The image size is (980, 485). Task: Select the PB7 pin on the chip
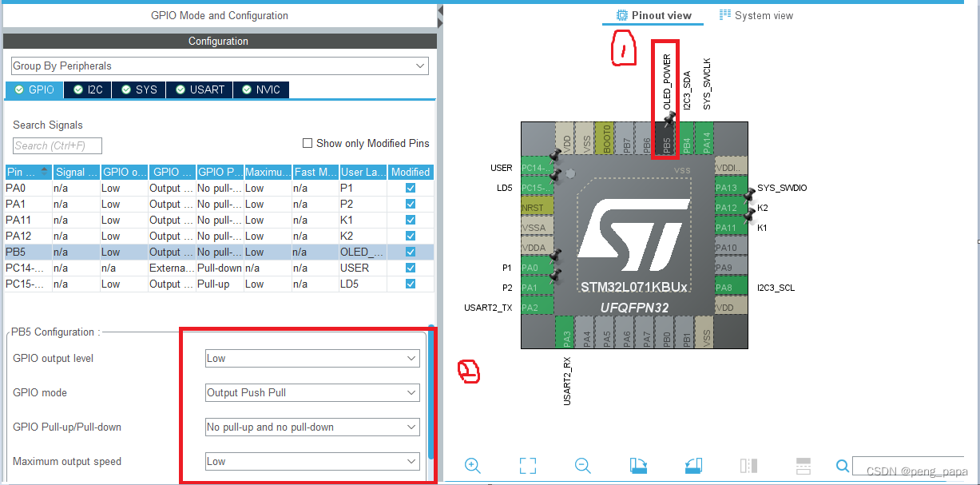coord(626,139)
